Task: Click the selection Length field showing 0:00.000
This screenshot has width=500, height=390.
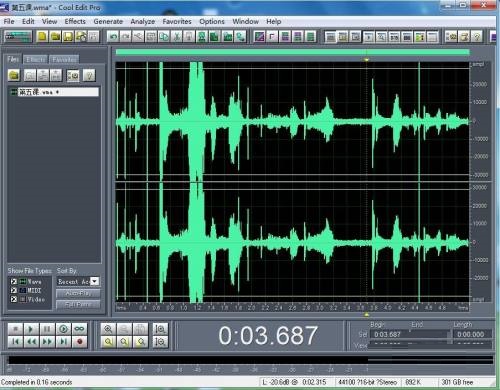Action: click(472, 334)
